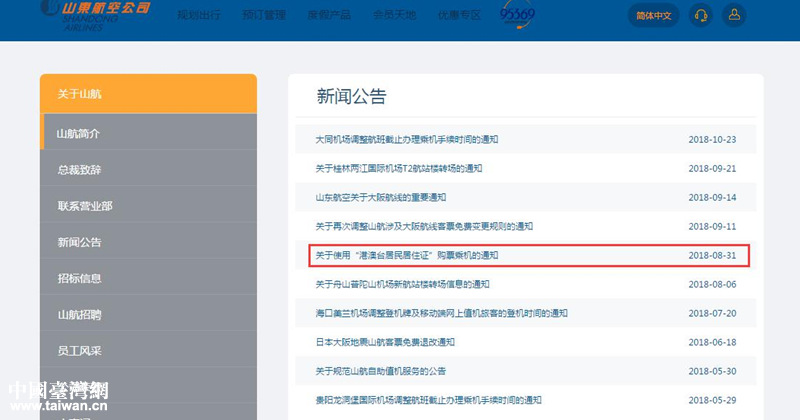Open the 简体中文 language selector

click(x=654, y=15)
